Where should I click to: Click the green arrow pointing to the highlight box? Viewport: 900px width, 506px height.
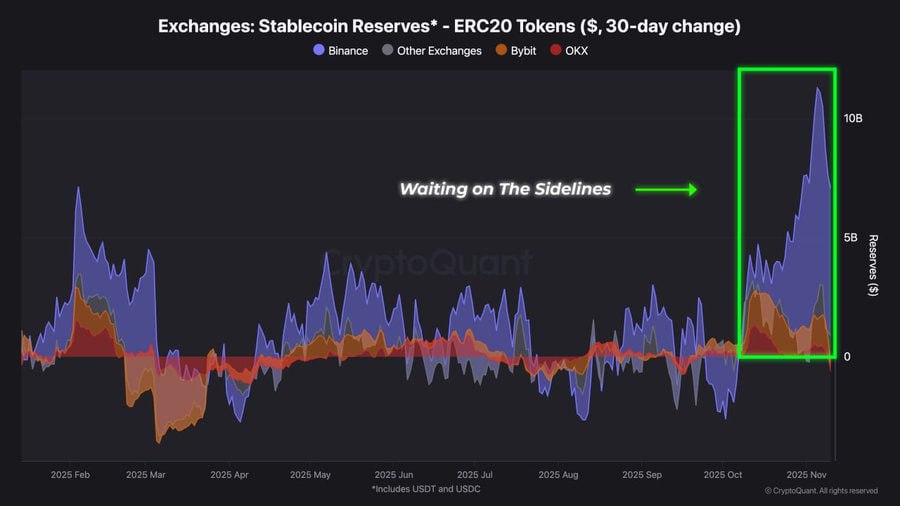point(665,188)
